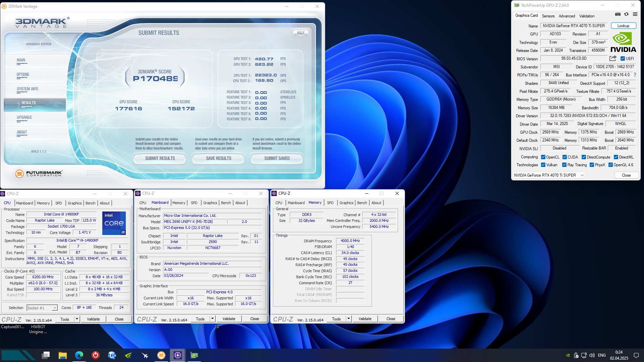Screen dimensions: 644x362
Task: Click SUBMIT RESULTS button in 3DMark
Action: coord(160,158)
